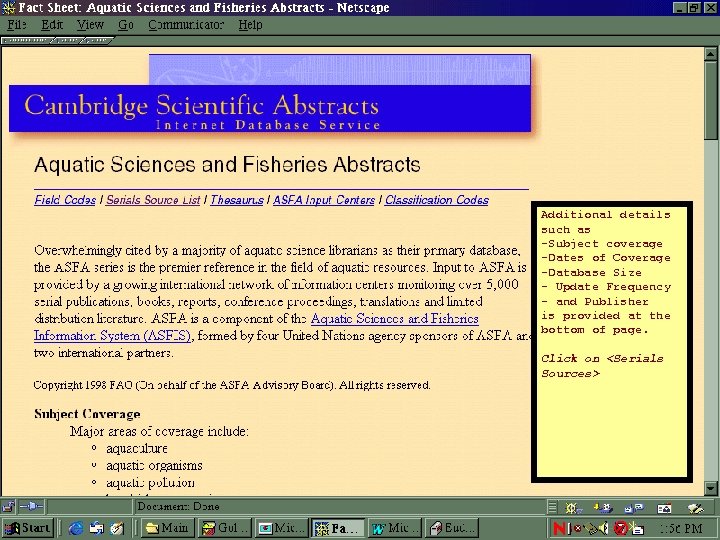Click 'Document: Done' status text
This screenshot has height=540, width=720.
point(178,506)
